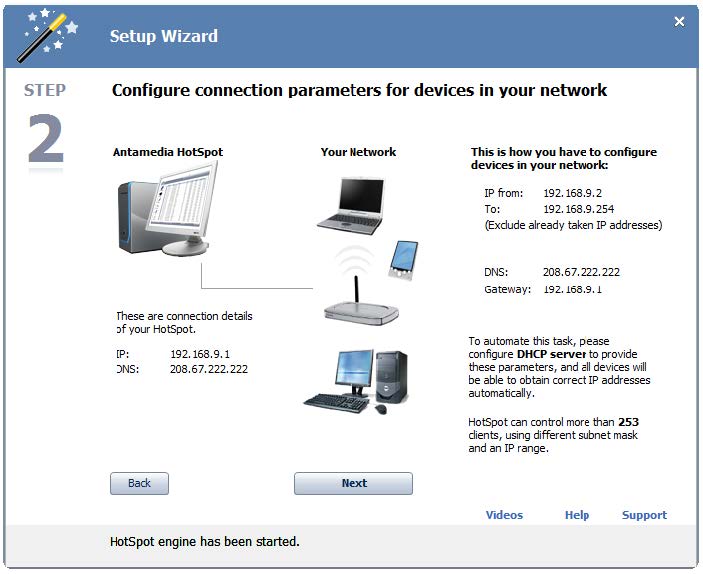Go back with the Back button
Image resolution: width=703 pixels, height=574 pixels.
(x=139, y=483)
